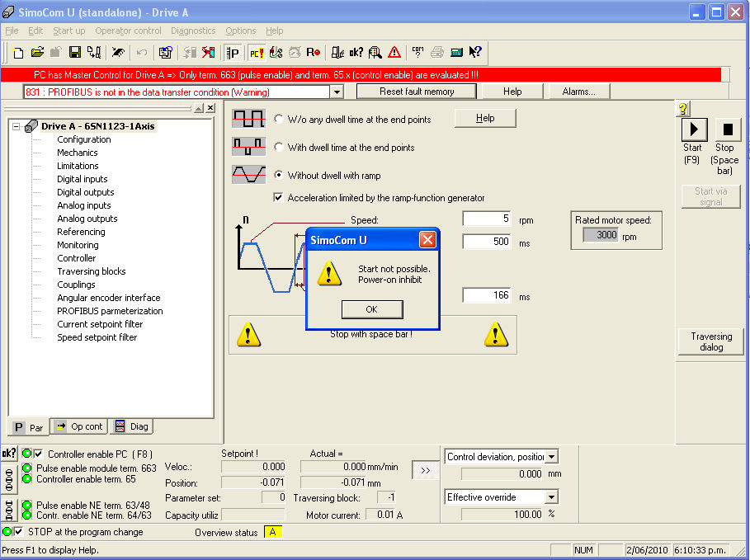Select Speed setpoint filter in the tree

pyautogui.click(x=97, y=337)
